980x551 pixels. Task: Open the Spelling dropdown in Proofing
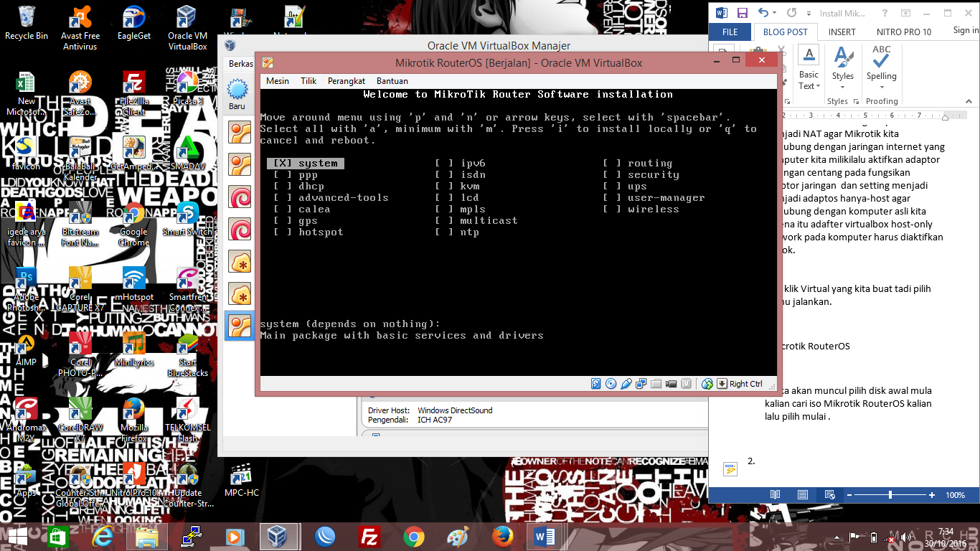click(881, 86)
